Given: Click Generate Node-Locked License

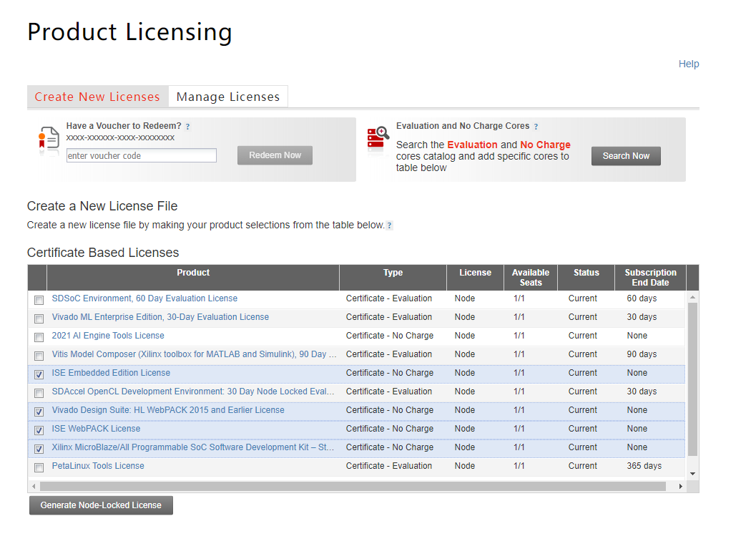Looking at the screenshot, I should pyautogui.click(x=100, y=505).
